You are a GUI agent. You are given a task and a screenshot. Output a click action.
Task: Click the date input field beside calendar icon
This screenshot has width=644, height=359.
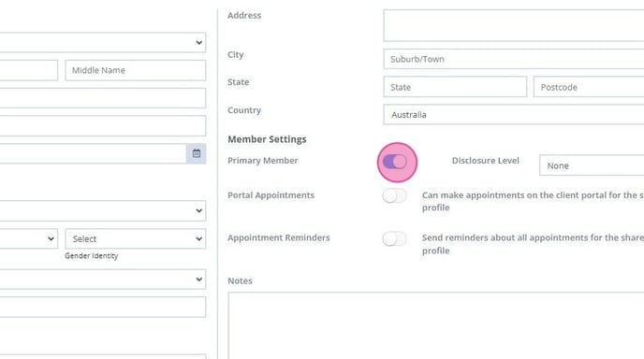[93, 153]
